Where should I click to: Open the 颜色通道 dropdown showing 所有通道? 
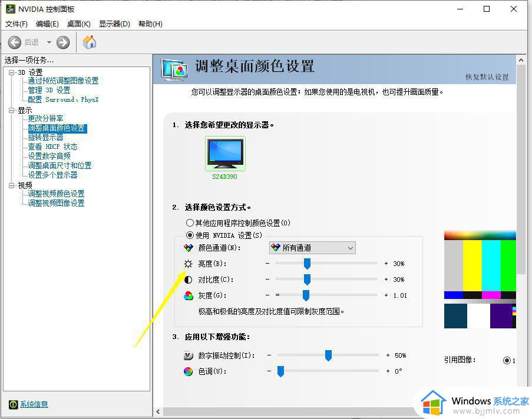pyautogui.click(x=312, y=248)
